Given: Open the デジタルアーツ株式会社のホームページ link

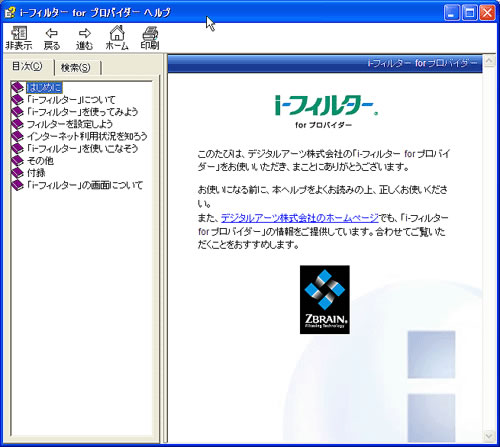Looking at the screenshot, I should point(300,218).
